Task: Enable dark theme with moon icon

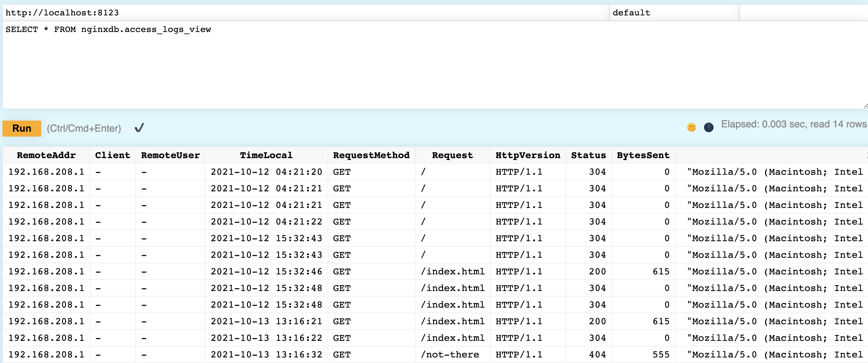Action: (x=709, y=127)
